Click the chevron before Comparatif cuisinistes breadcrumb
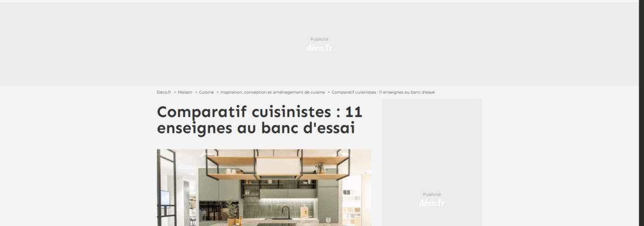Image resolution: width=644 pixels, height=226 pixels. [x=329, y=92]
